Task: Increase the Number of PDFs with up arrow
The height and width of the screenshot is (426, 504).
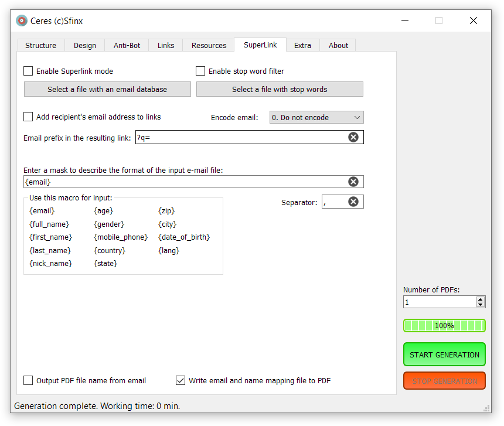Action: click(x=481, y=299)
